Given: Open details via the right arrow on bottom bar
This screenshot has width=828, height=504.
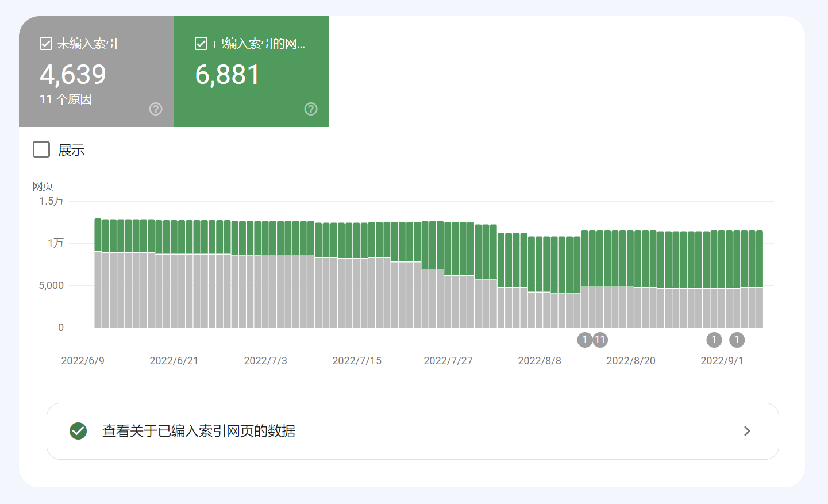Looking at the screenshot, I should (x=747, y=431).
